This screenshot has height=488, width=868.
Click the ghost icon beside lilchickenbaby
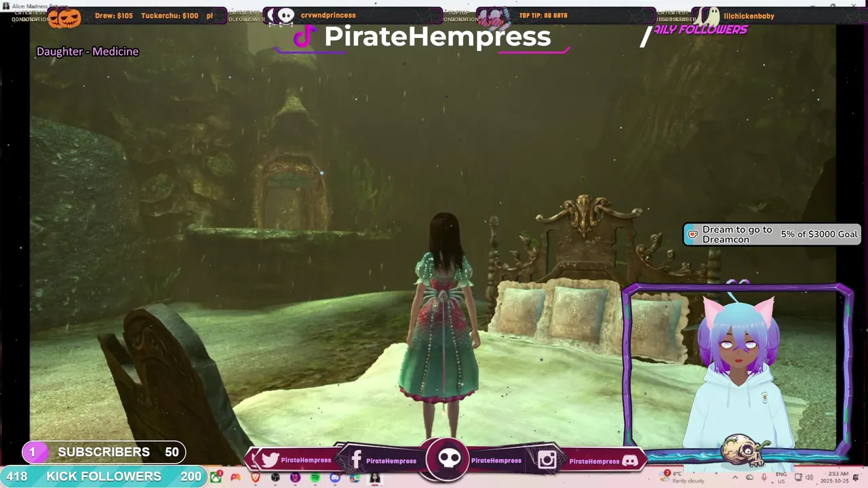709,16
